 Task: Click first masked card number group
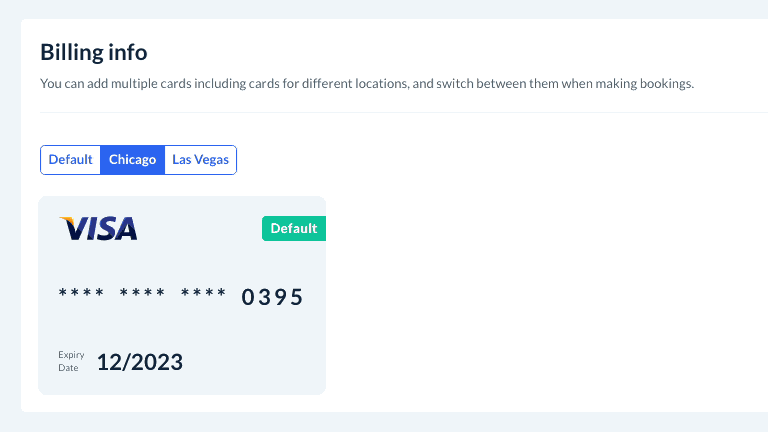[x=81, y=294]
